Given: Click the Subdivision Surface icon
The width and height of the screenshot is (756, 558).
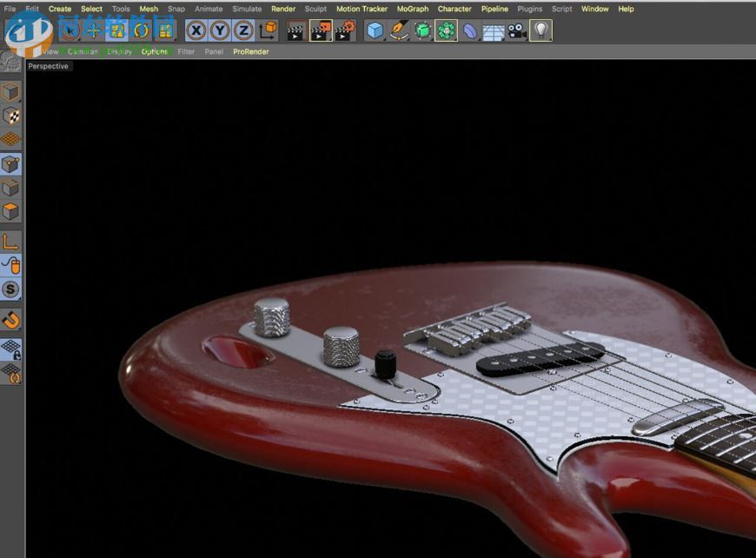Looking at the screenshot, I should click(422, 29).
